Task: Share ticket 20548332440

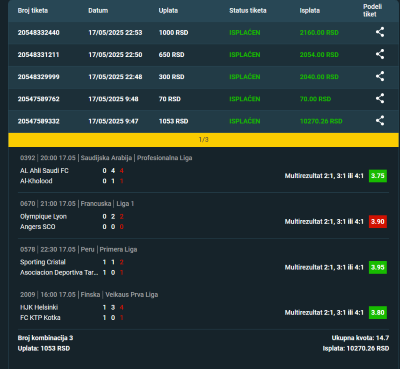Action: pyautogui.click(x=380, y=32)
